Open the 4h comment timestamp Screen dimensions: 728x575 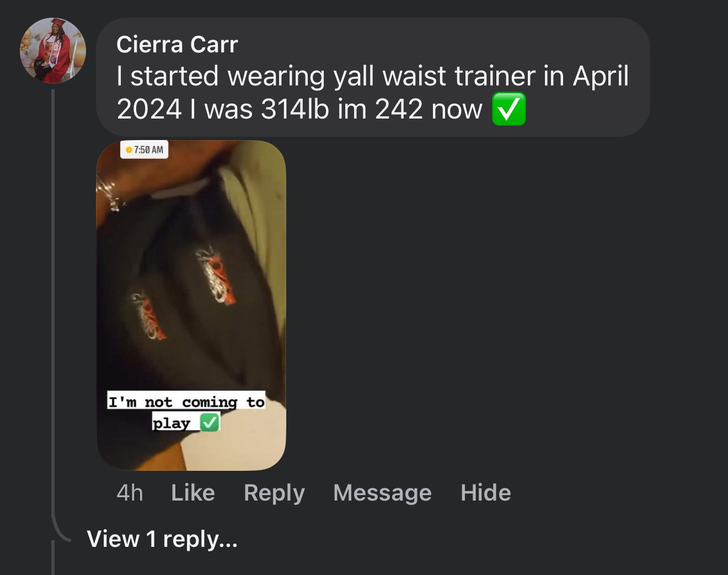coord(130,492)
